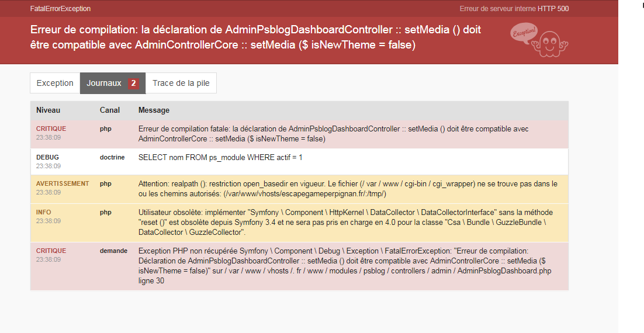Click the Message column header
Viewport: 644px width, 333px height.
click(x=154, y=110)
